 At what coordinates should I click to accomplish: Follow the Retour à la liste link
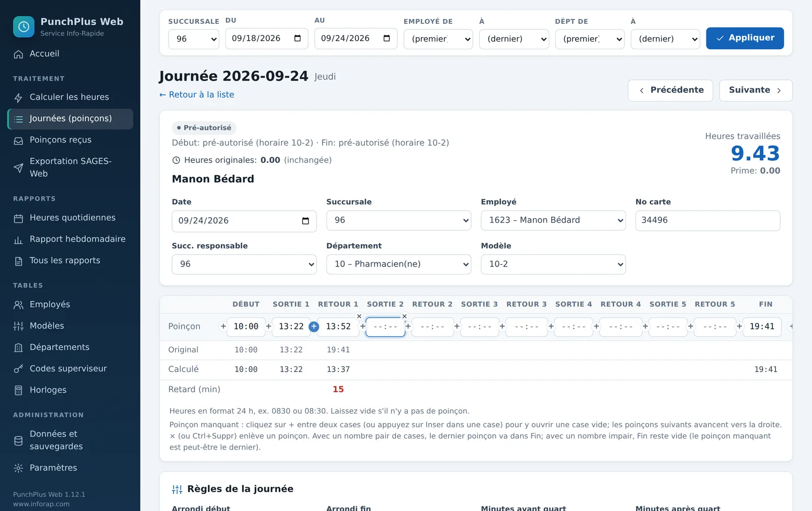(197, 95)
